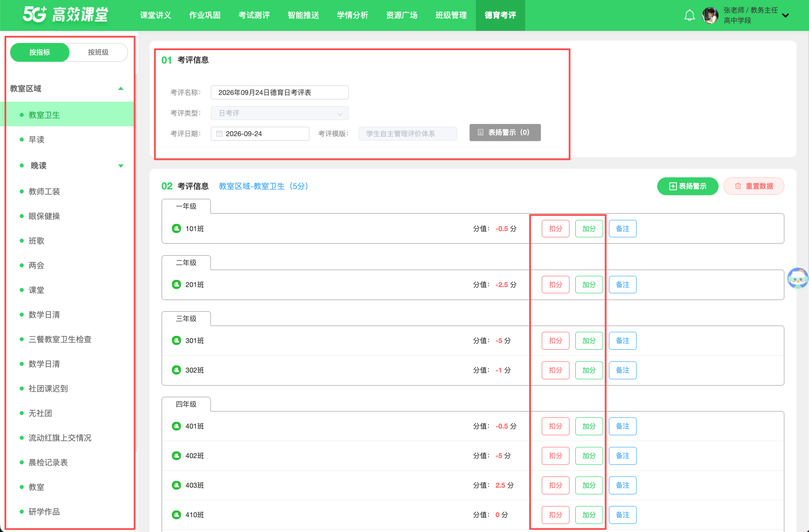
Task: Switch sidebar to 按班级 view
Action: (x=98, y=52)
